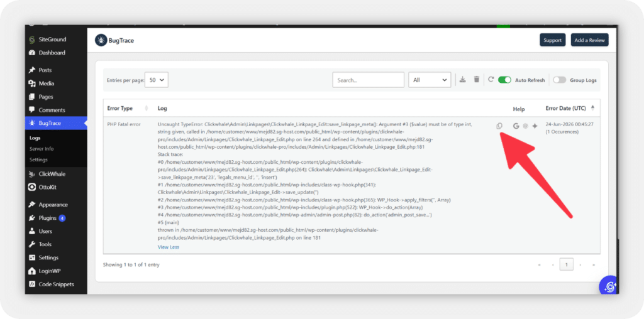This screenshot has width=644, height=319.
Task: Click the Appearance brush icon
Action: click(32, 205)
